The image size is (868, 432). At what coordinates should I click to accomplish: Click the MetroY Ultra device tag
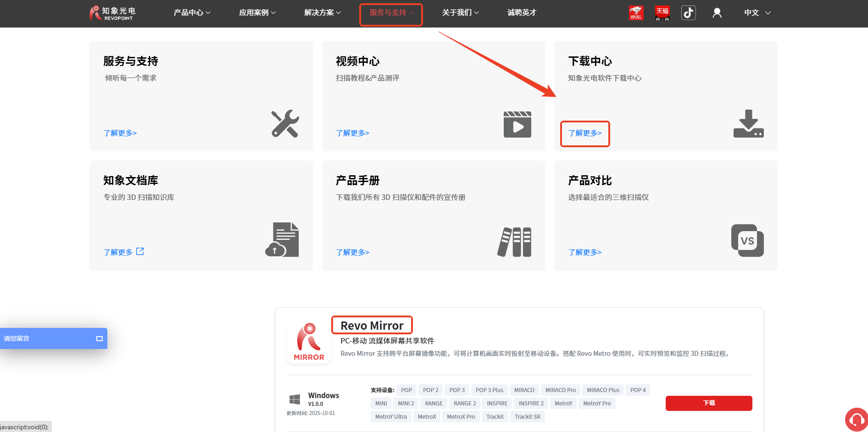pos(391,417)
